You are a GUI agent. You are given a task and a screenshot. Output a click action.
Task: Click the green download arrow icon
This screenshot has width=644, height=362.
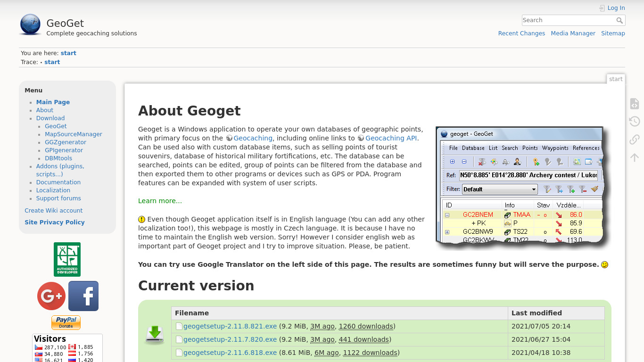[154, 334]
